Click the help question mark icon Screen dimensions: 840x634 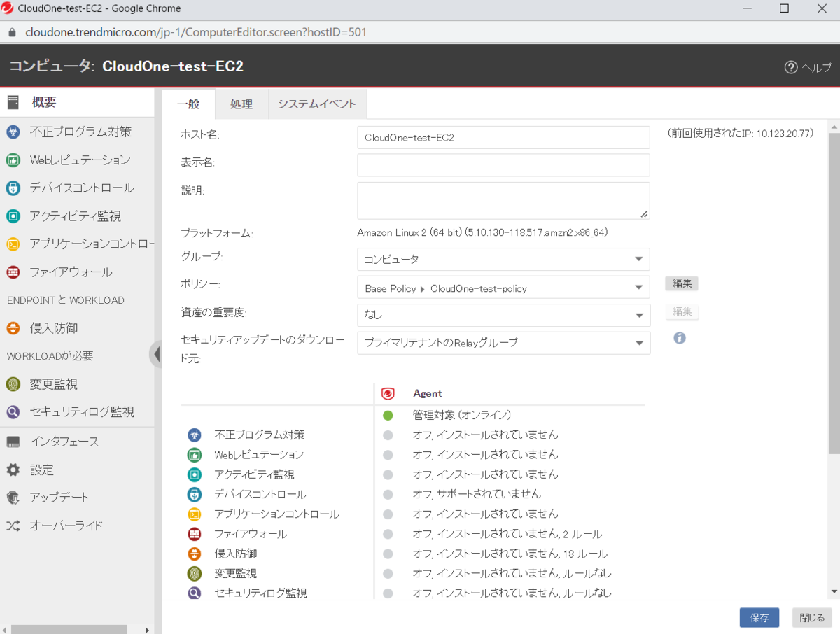pyautogui.click(x=791, y=67)
